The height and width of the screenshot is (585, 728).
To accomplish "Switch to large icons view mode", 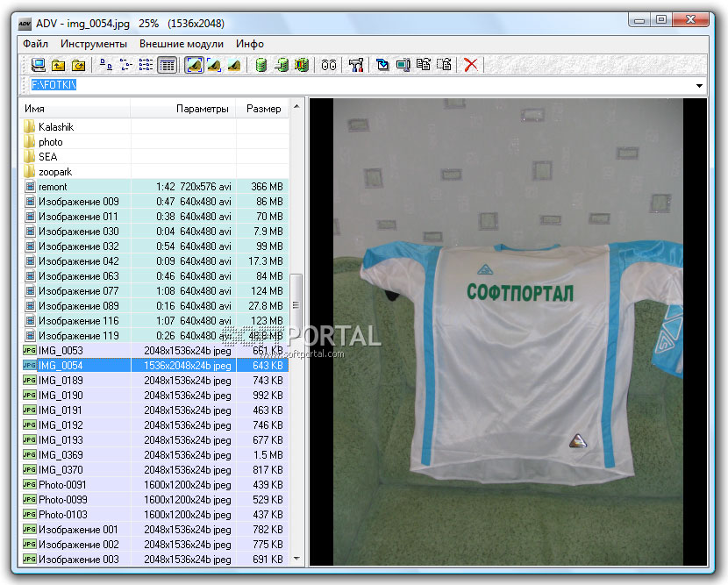I will 106,65.
